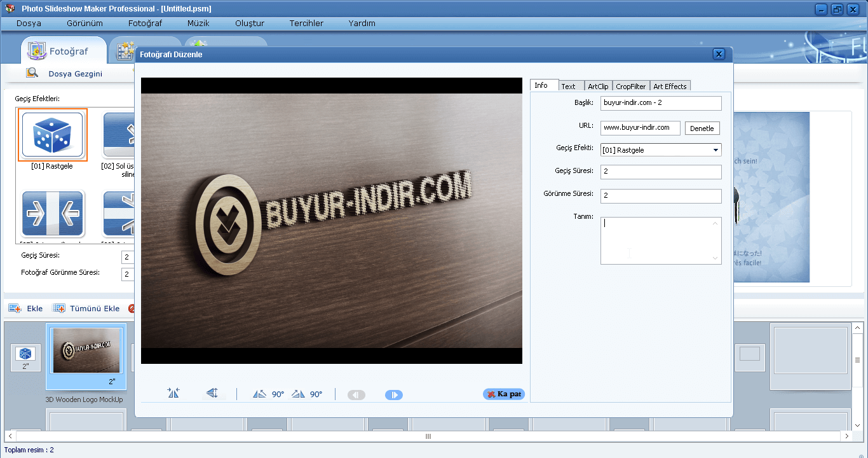Viewport: 868px width, 458px height.
Task: Click the Toplam resim : 2 status text
Action: [29, 450]
